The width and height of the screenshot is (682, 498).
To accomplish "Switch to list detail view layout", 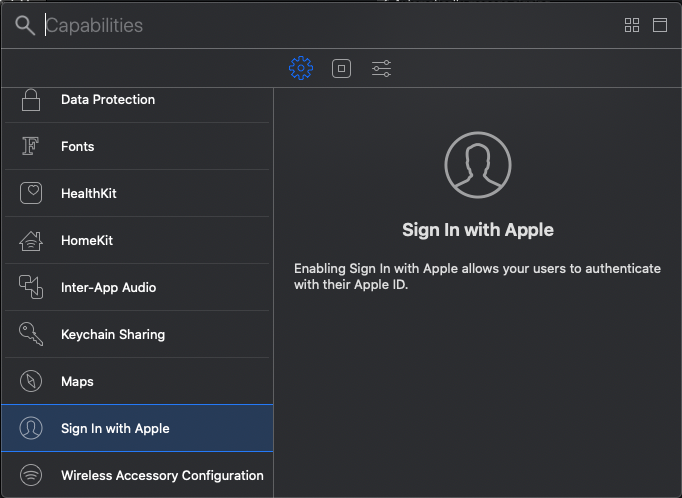I will pos(660,26).
